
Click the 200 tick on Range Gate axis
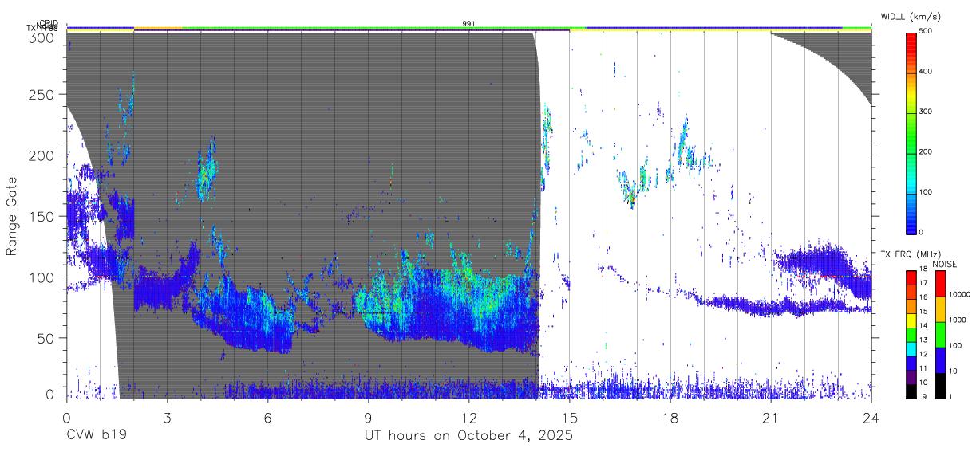(x=42, y=155)
